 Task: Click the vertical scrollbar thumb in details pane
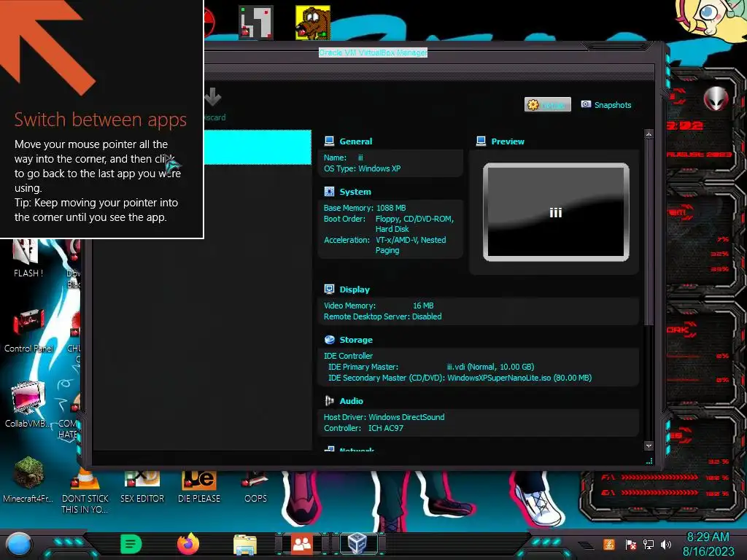pos(649,232)
